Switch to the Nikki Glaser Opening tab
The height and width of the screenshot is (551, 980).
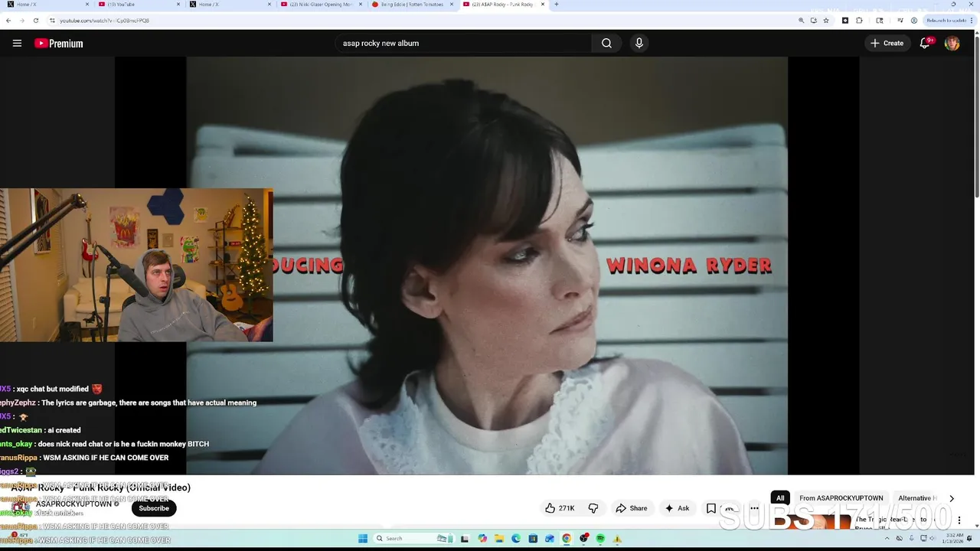coord(320,5)
